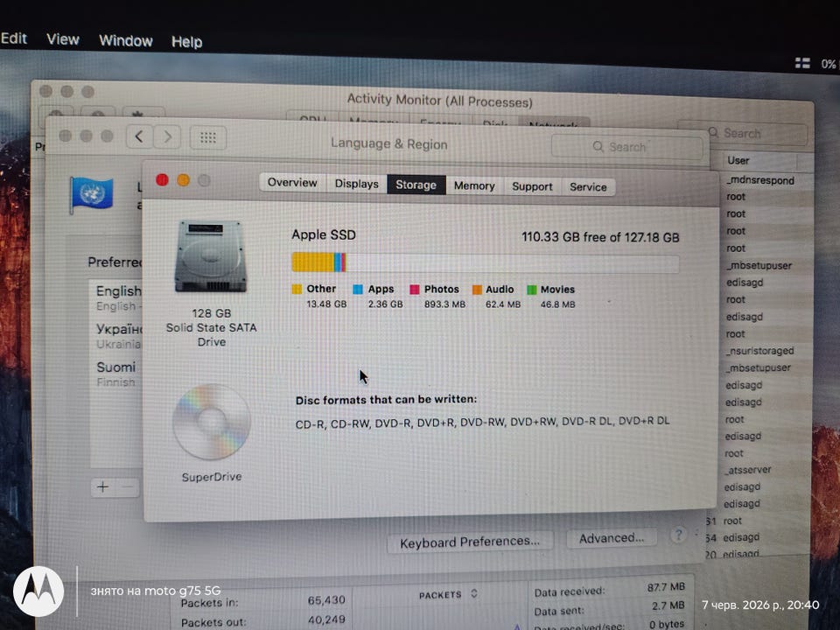The width and height of the screenshot is (840, 630).
Task: Click the United Nations flag icon
Action: 91,194
